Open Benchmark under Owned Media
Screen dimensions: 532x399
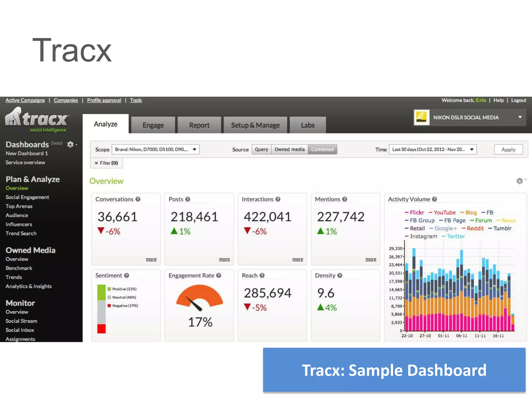point(19,268)
